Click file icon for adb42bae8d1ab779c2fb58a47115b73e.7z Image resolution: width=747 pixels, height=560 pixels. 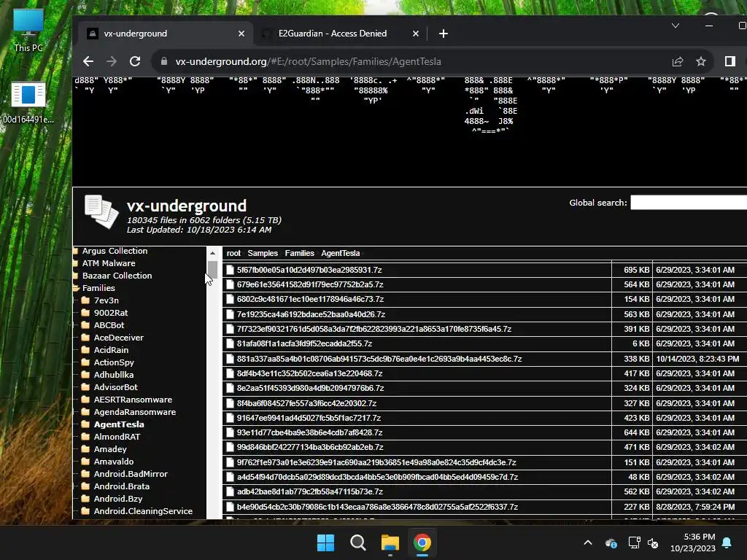point(230,492)
